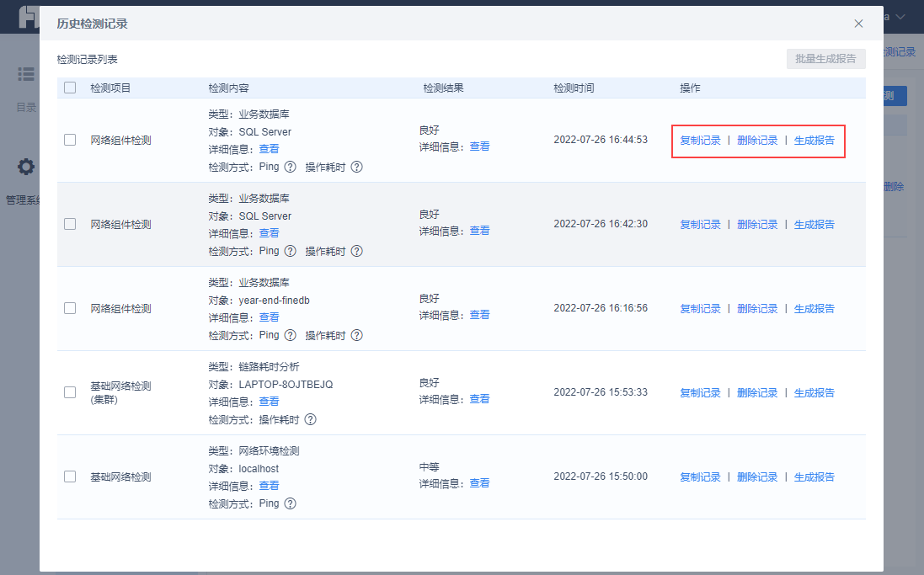Click 复制记录 for 16:42:30 row
924x575 pixels.
point(700,225)
